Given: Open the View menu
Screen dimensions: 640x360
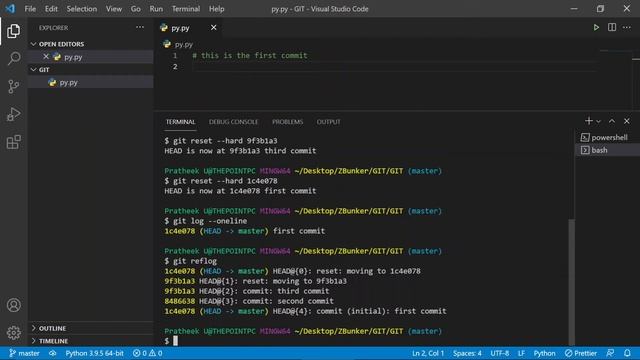Looking at the screenshot, I should (x=114, y=9).
